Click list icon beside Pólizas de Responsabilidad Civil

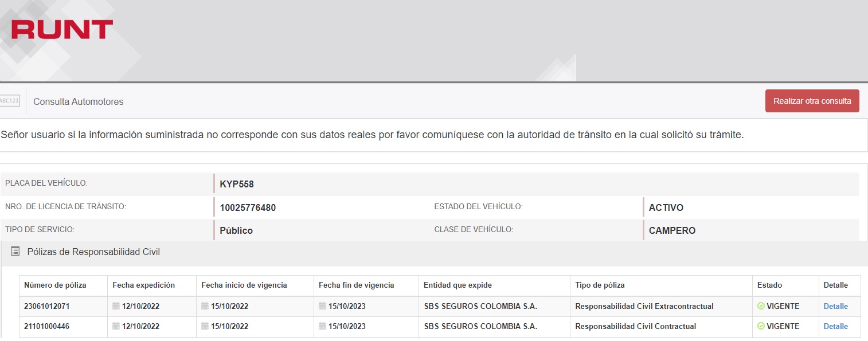tap(15, 251)
